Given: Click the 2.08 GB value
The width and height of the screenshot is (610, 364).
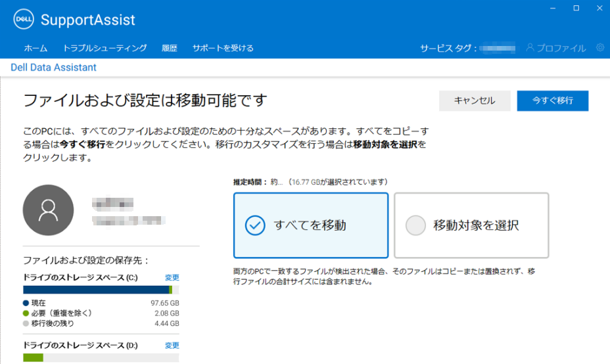Looking at the screenshot, I should coord(167,313).
